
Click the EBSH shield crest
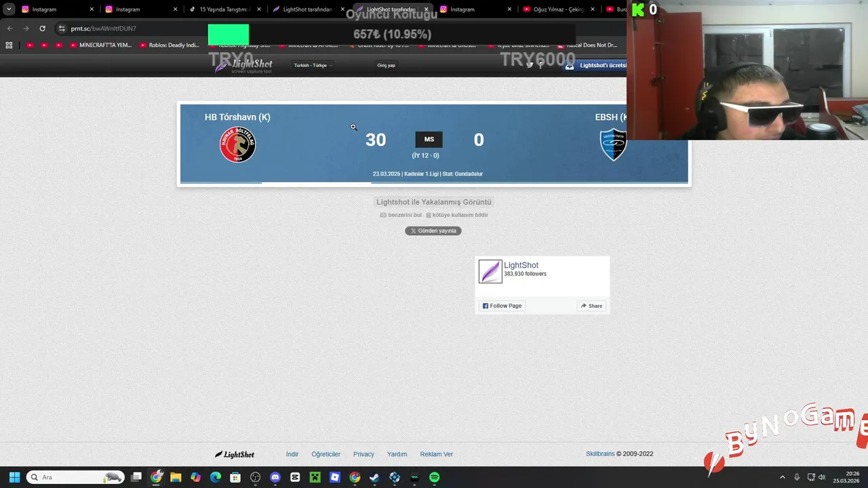[613, 145]
